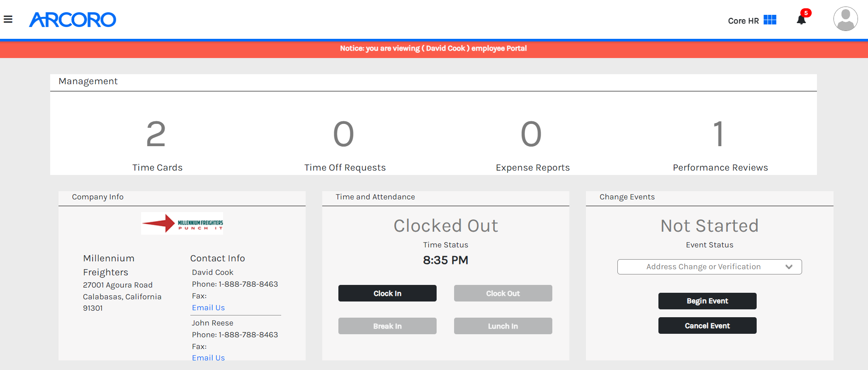
Task: Click the Millennium Freighters company name
Action: (x=109, y=265)
